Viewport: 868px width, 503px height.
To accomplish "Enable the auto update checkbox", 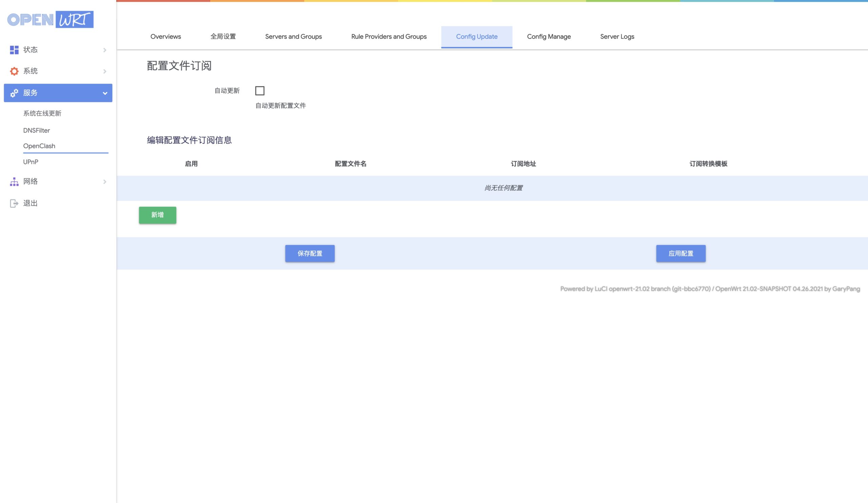I will click(x=260, y=91).
